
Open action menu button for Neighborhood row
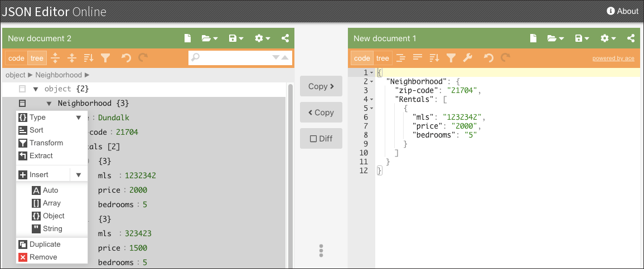(x=23, y=104)
